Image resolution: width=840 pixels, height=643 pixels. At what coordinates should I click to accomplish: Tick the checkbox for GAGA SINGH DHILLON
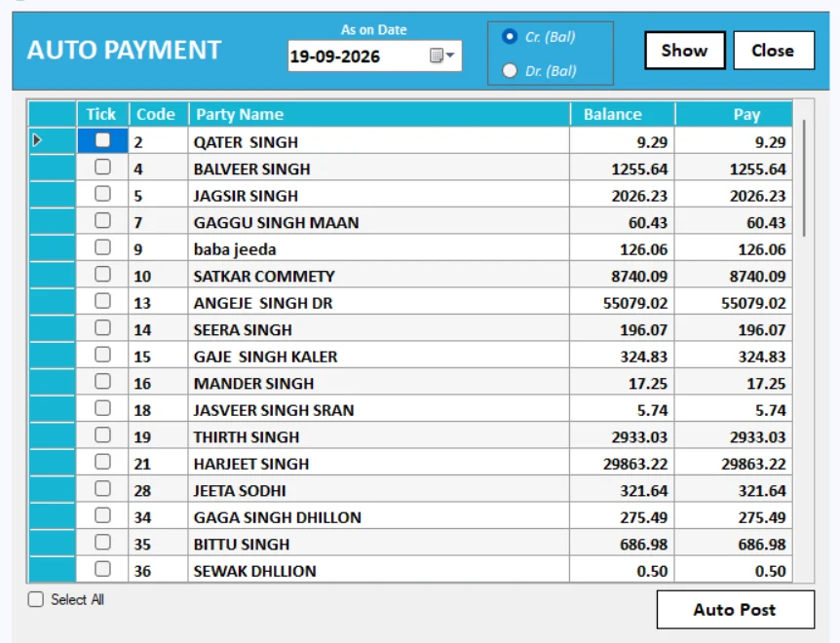(102, 515)
